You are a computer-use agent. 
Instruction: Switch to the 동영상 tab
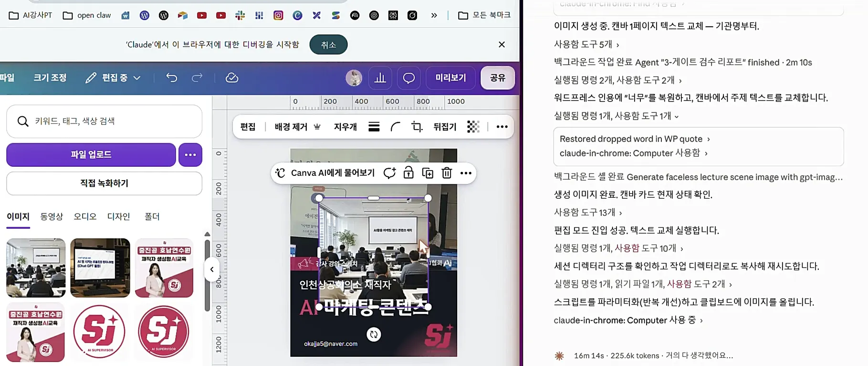click(52, 216)
